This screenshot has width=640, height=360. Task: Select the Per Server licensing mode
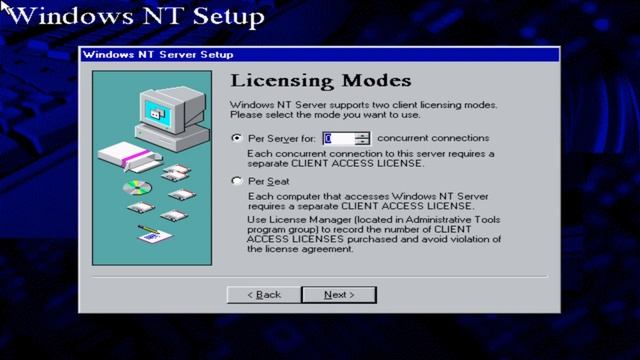236,138
